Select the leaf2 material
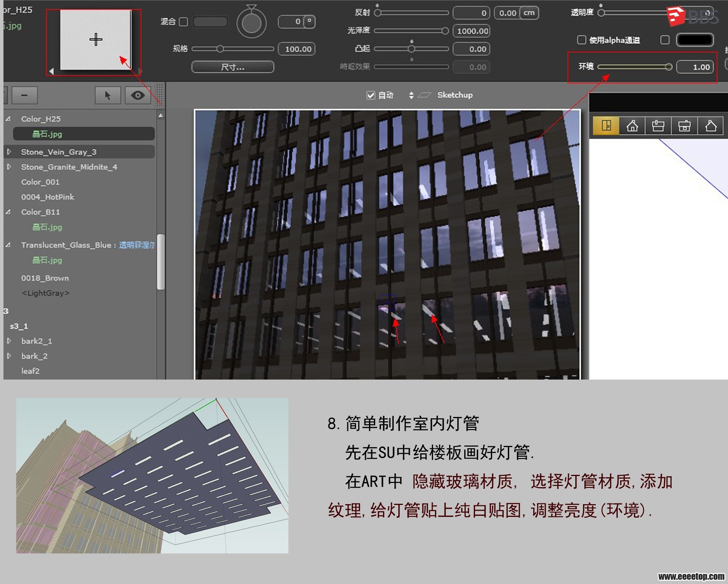This screenshot has width=728, height=584. coord(30,371)
